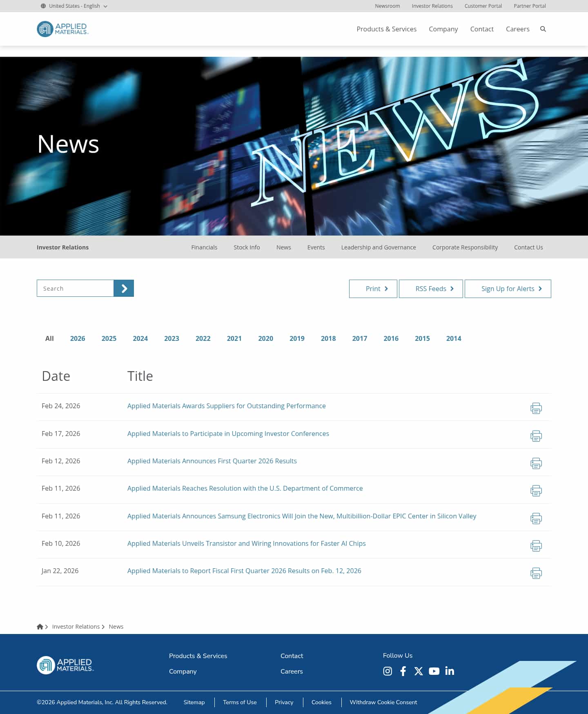Open 'Announces First Quarter 2026 Results' article

pos(212,461)
